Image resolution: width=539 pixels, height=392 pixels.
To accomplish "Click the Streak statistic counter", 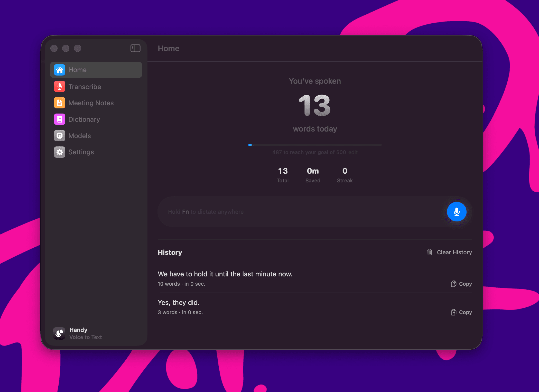I will click(x=345, y=175).
